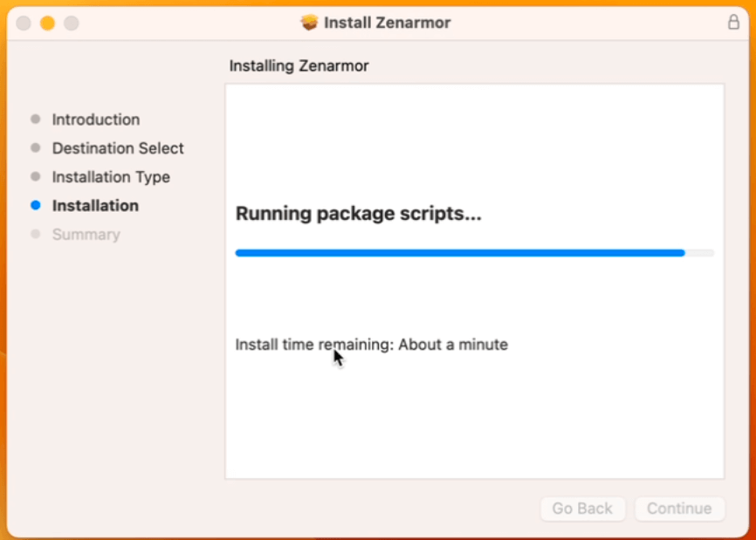Minimize the installer with the yellow button

click(x=47, y=24)
